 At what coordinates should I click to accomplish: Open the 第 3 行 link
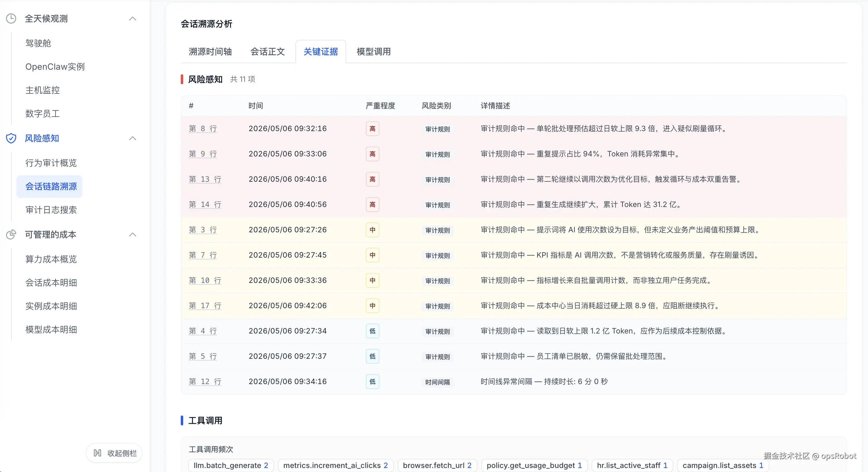click(203, 230)
